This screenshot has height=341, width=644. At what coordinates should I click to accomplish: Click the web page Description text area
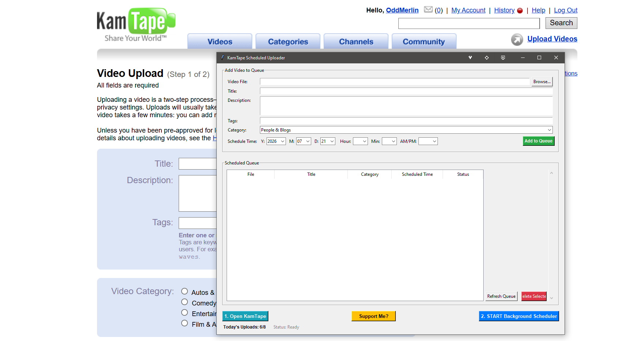tap(198, 193)
